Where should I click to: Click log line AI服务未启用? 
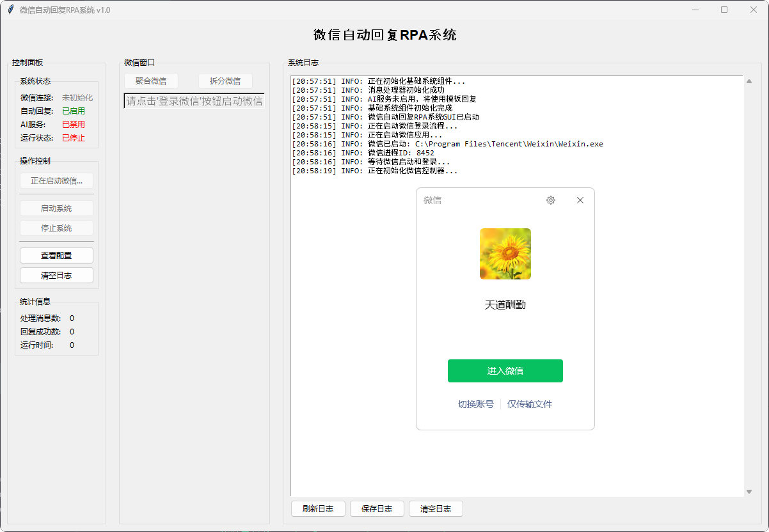point(384,99)
